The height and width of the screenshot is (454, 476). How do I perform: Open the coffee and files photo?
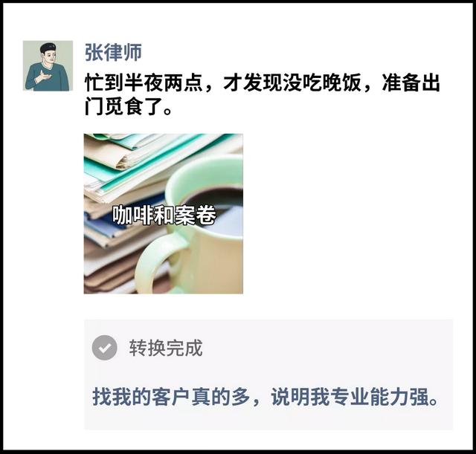[x=164, y=213]
